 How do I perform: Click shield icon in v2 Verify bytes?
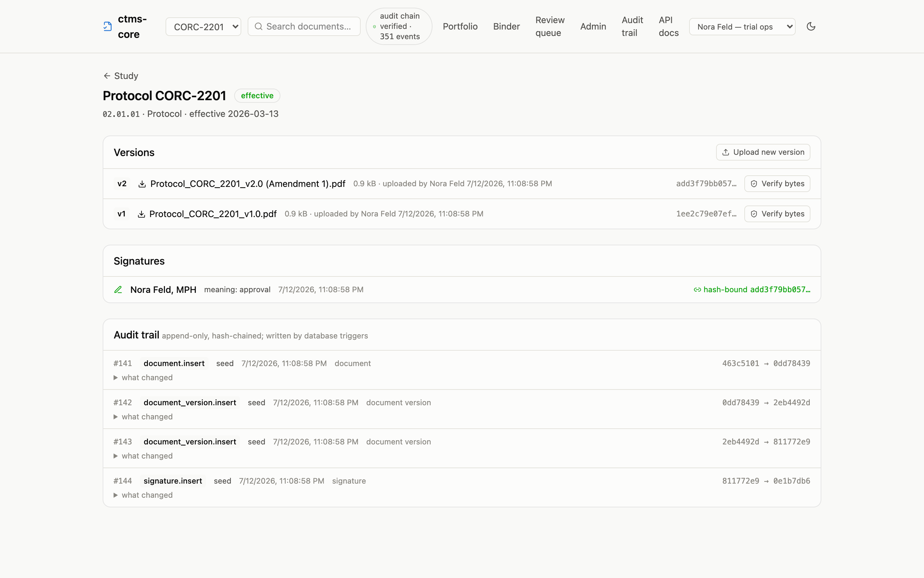pyautogui.click(x=754, y=184)
